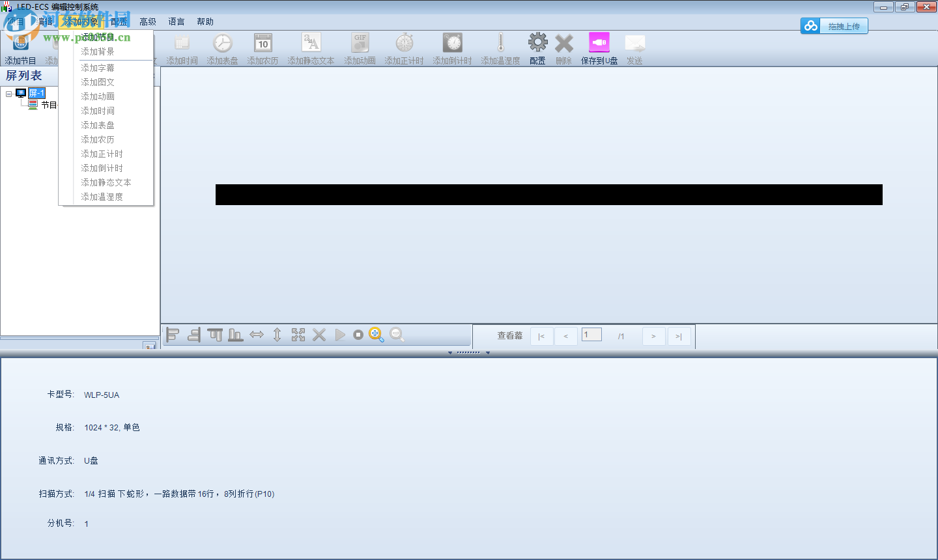Click the WLP-5UA card model value

(102, 395)
